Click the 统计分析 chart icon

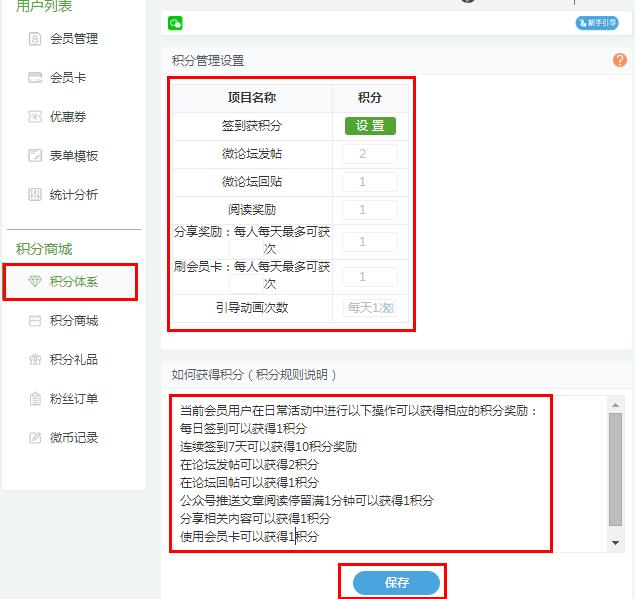35,194
